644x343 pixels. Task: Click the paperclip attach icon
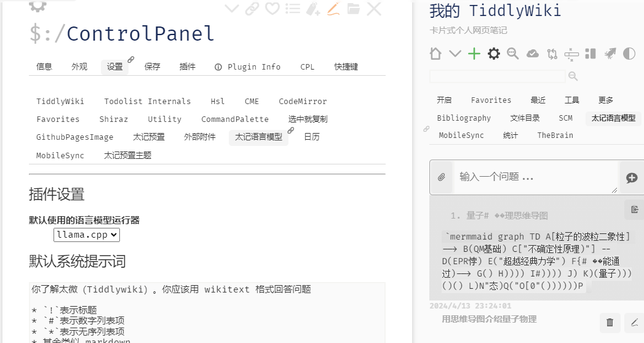(441, 177)
